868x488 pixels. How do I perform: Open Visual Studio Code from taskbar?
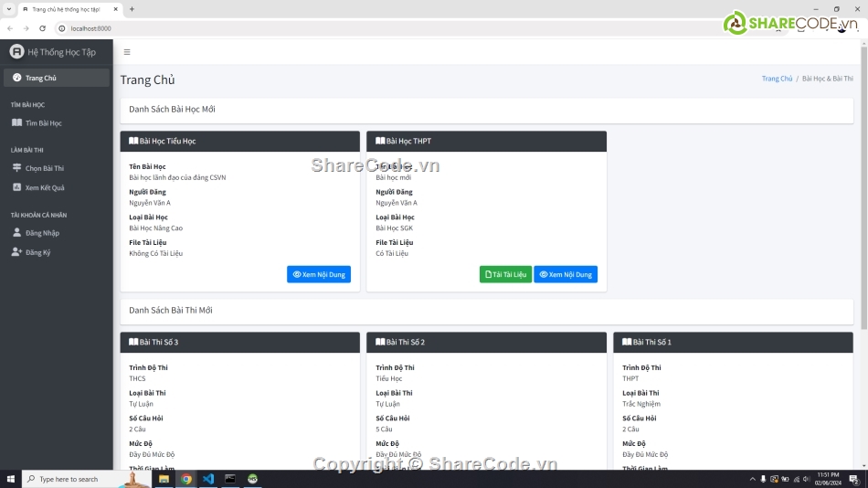(208, 479)
